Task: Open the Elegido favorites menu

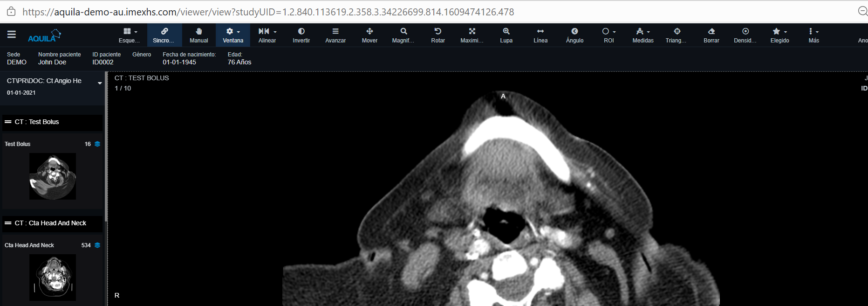Action: [x=779, y=35]
